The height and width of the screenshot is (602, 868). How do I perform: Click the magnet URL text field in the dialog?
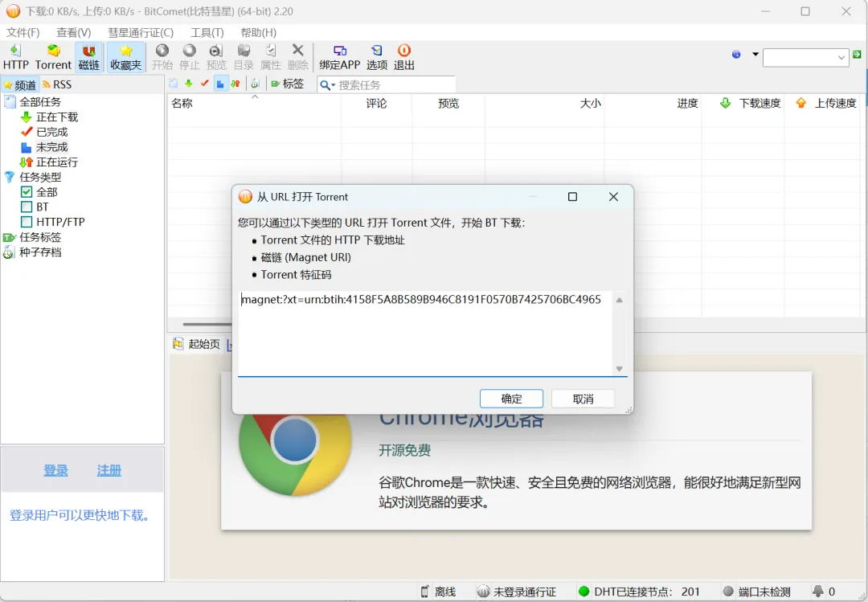click(x=425, y=333)
